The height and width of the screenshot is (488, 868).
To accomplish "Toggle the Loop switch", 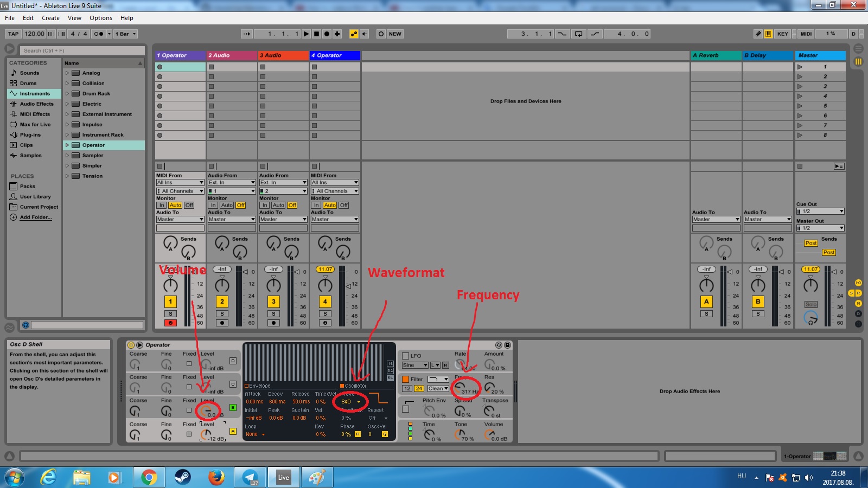I will click(579, 34).
